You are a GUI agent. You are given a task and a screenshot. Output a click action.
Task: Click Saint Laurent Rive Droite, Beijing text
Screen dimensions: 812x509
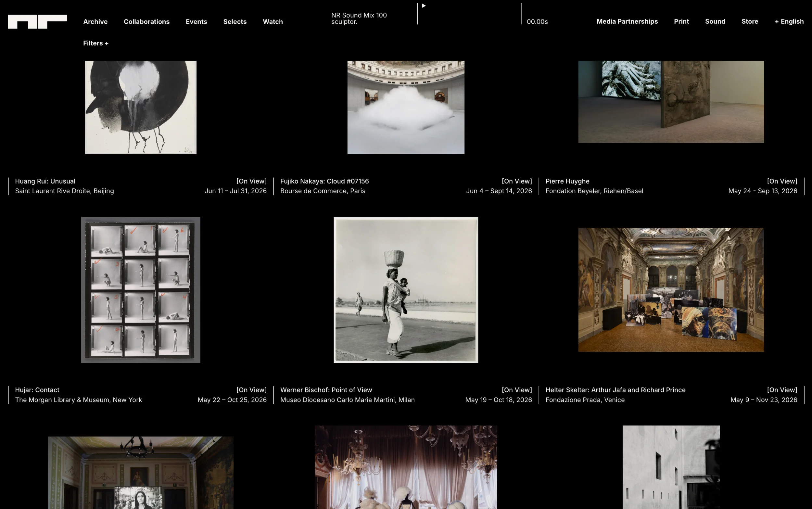(x=64, y=191)
